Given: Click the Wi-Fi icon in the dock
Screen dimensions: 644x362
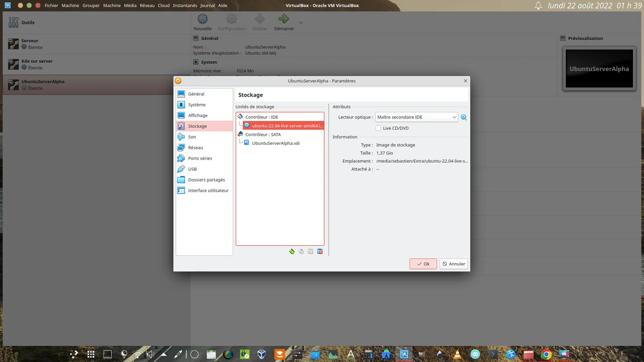Looking at the screenshot, I should 137,354.
